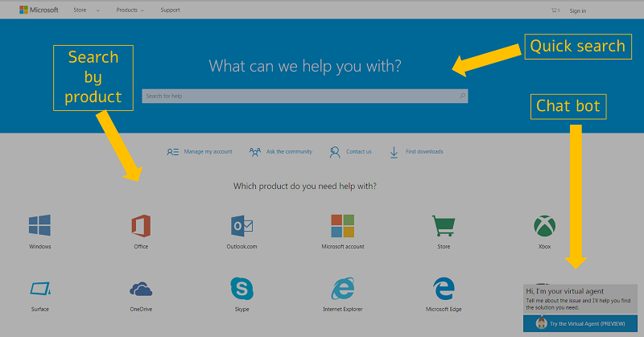Open Internet Explorer help icon
Image resolution: width=644 pixels, height=337 pixels.
pyautogui.click(x=343, y=288)
